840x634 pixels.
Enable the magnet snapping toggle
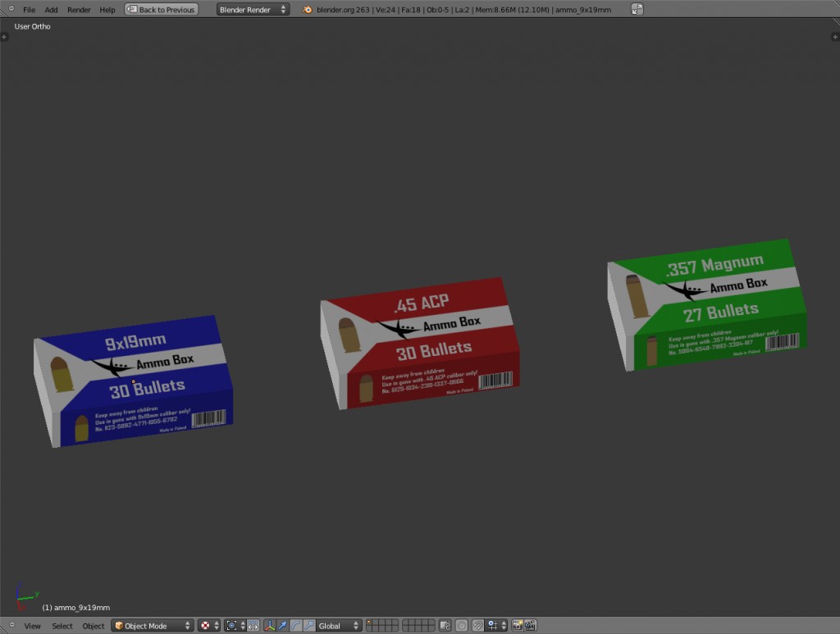tap(478, 625)
